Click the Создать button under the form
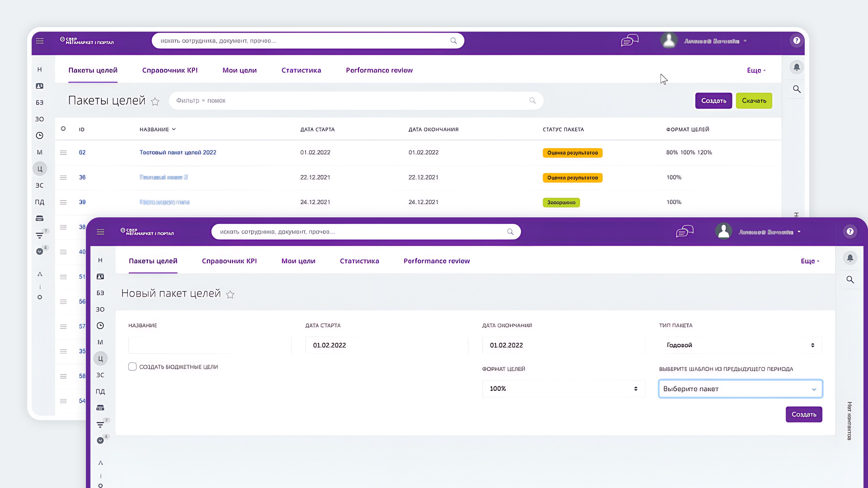Viewport: 868px width, 488px height. click(x=804, y=414)
